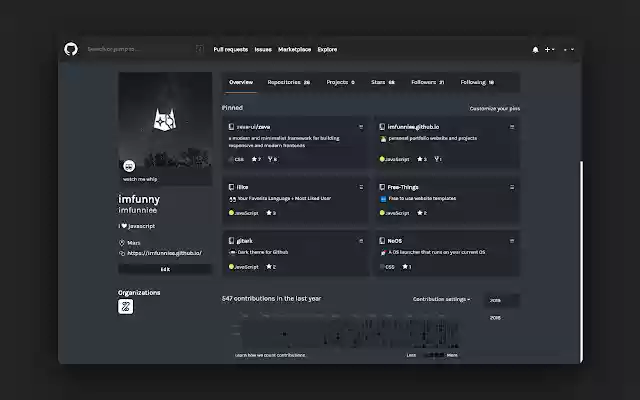This screenshot has width=640, height=400.
Task: Click the grab handle on imfunniee.github.io card
Action: point(512,127)
